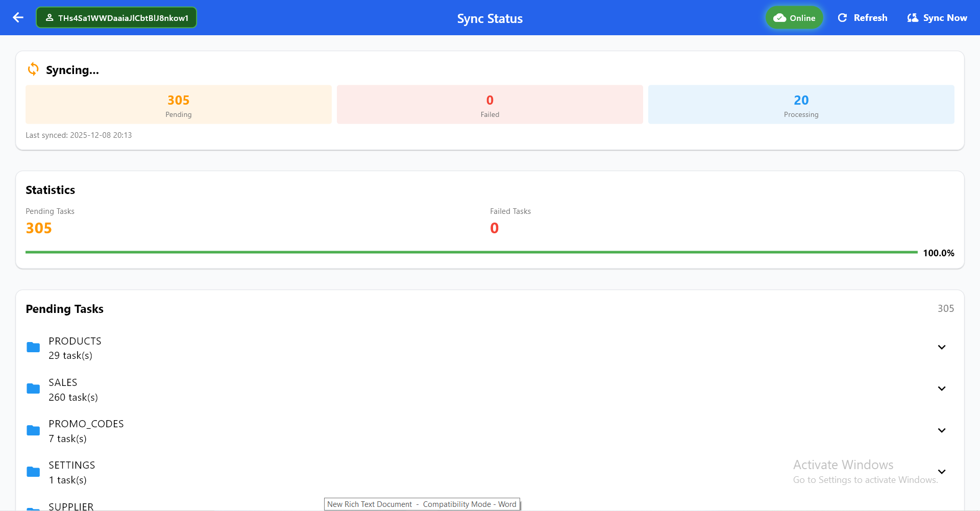Open the PRODUCTS folder icon
This screenshot has width=980, height=511.
[x=33, y=347]
